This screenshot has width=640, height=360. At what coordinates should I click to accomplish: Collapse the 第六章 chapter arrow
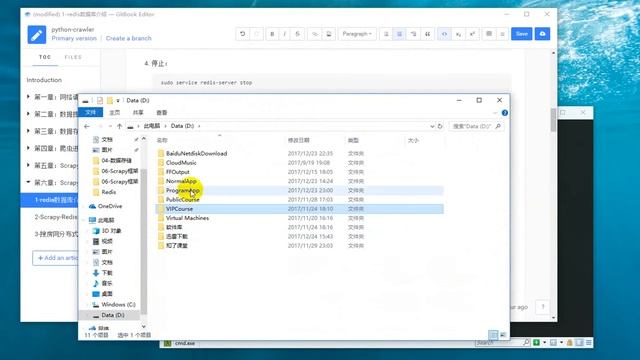pos(28,182)
